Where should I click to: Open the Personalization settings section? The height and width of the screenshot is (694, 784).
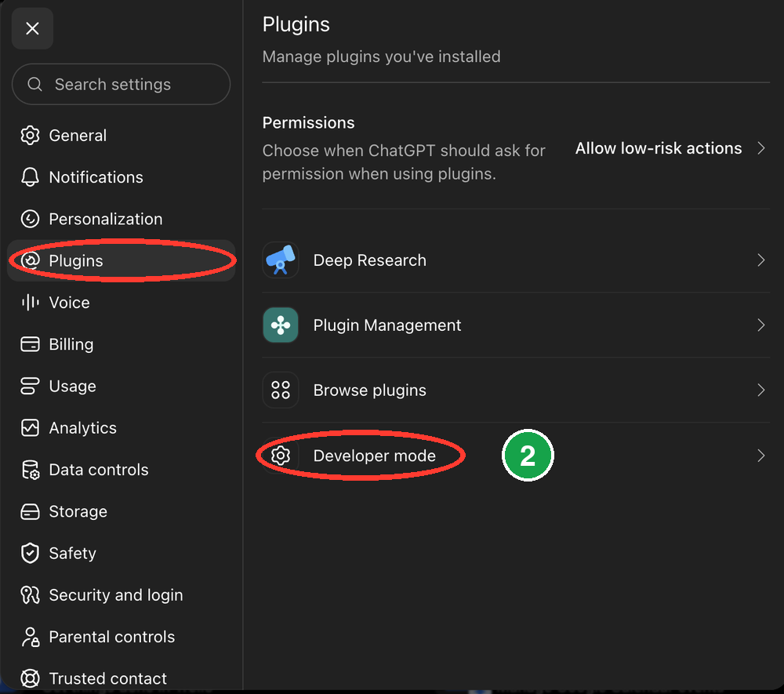pyautogui.click(x=121, y=219)
